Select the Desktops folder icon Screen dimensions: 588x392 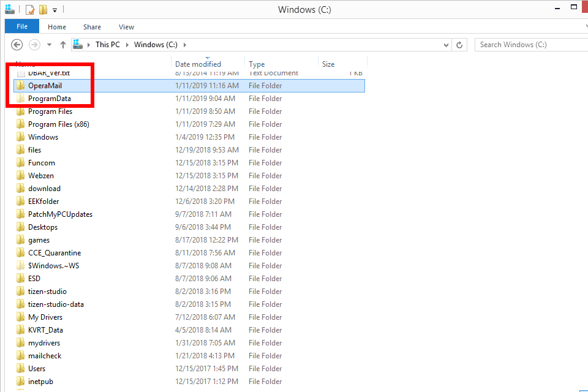point(21,227)
